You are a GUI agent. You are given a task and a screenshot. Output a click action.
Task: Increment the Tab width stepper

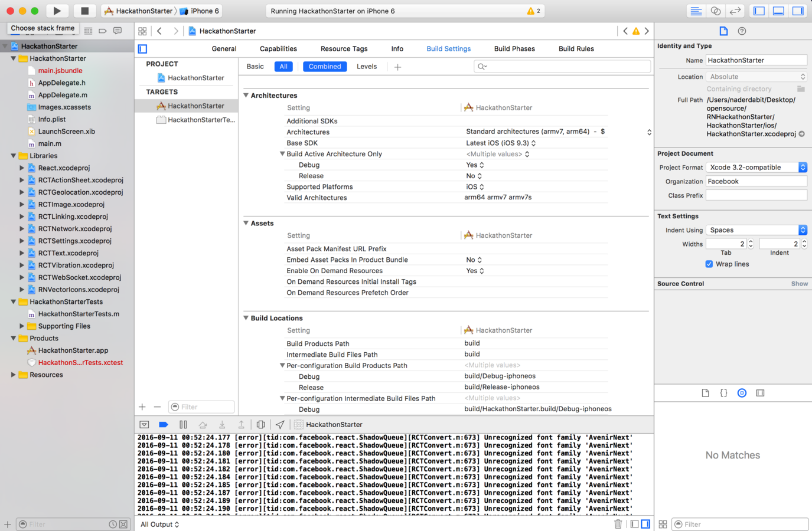751,241
